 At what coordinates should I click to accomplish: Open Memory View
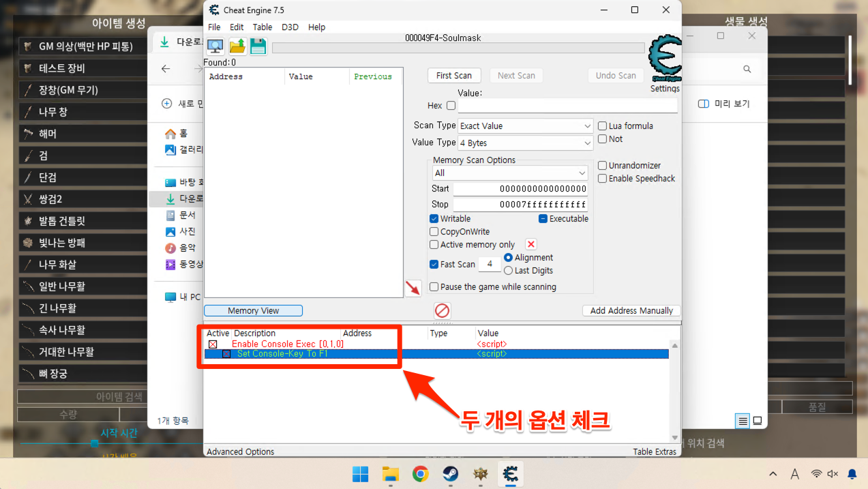(x=253, y=310)
